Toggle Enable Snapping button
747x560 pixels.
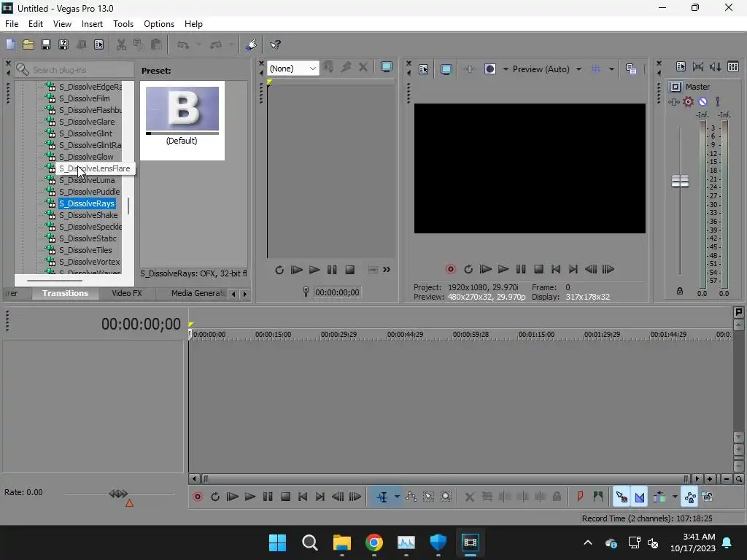(x=622, y=497)
